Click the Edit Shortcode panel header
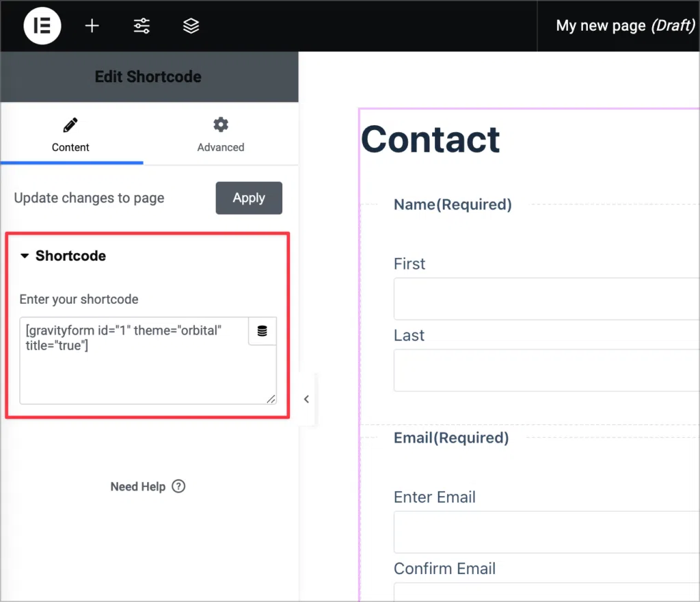The width and height of the screenshot is (700, 602). pyautogui.click(x=148, y=77)
